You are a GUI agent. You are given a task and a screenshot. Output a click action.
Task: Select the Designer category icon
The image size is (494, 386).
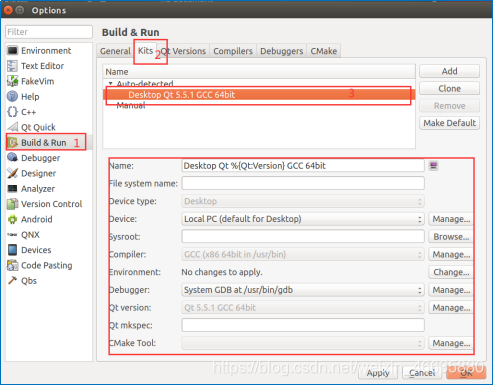point(12,173)
